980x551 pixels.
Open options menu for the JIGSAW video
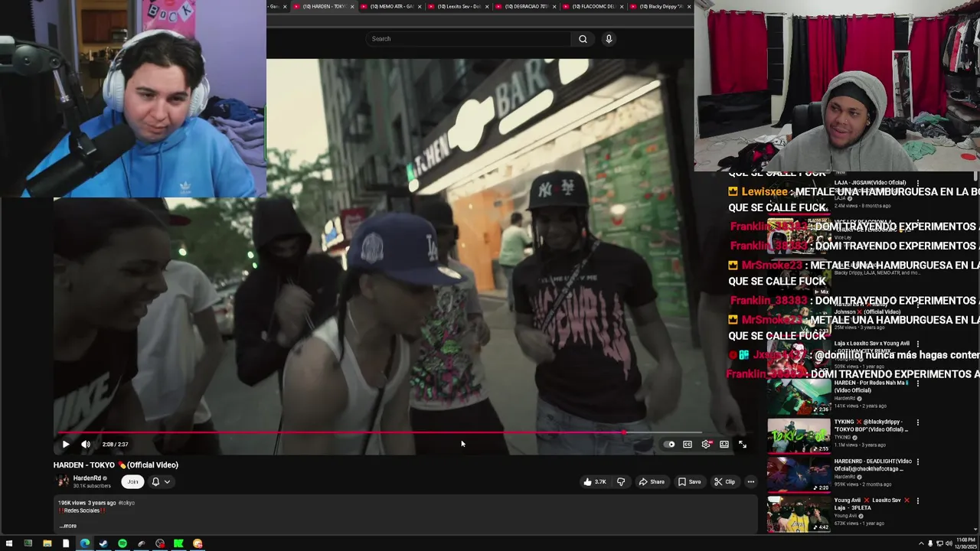coord(917,183)
